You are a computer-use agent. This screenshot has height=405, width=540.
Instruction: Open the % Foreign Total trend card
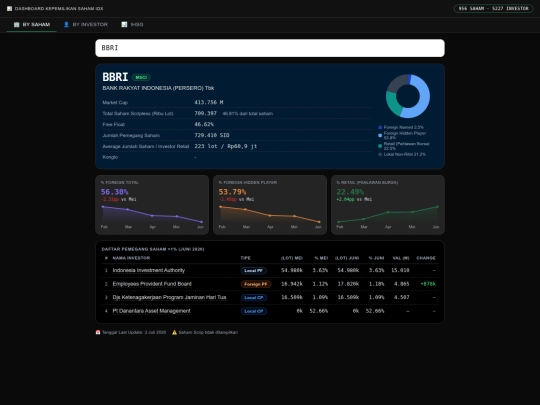152,205
